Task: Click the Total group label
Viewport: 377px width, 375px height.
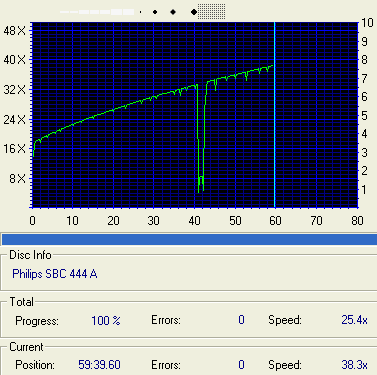Action: coord(21,302)
